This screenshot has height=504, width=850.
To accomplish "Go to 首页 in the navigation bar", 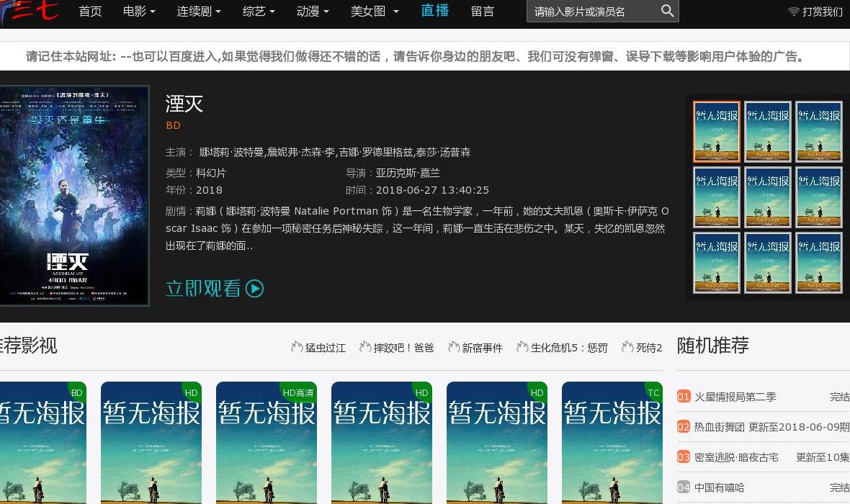I will click(x=90, y=12).
